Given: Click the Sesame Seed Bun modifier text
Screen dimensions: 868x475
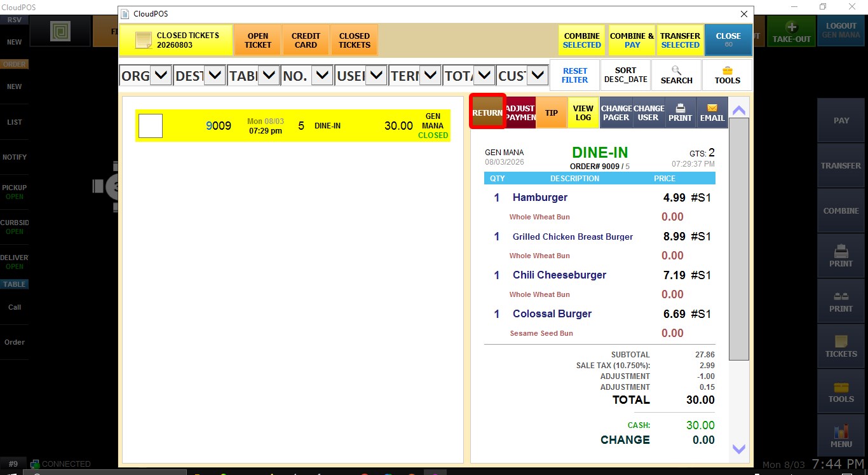Looking at the screenshot, I should (541, 333).
